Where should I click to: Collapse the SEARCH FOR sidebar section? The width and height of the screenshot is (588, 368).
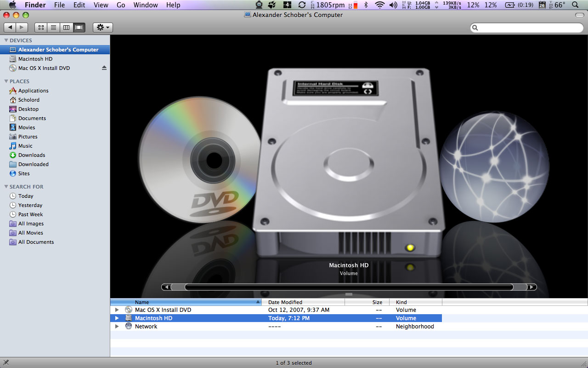tap(6, 187)
